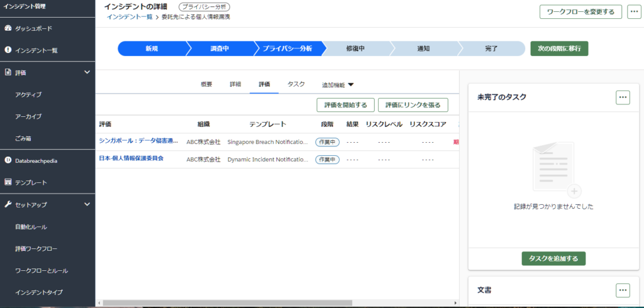Collapse the セットアップ sidebar section chevron
The width and height of the screenshot is (644, 308).
[87, 204]
